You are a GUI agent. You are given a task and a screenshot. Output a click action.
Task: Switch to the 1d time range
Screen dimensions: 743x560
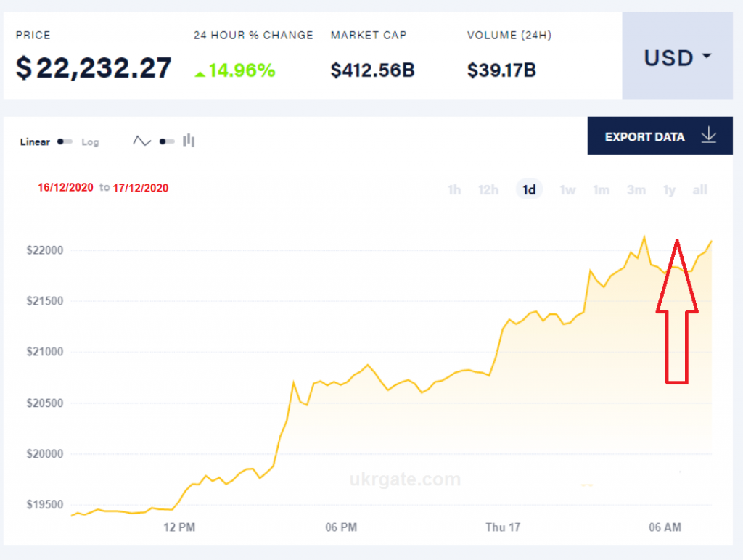pyautogui.click(x=530, y=190)
